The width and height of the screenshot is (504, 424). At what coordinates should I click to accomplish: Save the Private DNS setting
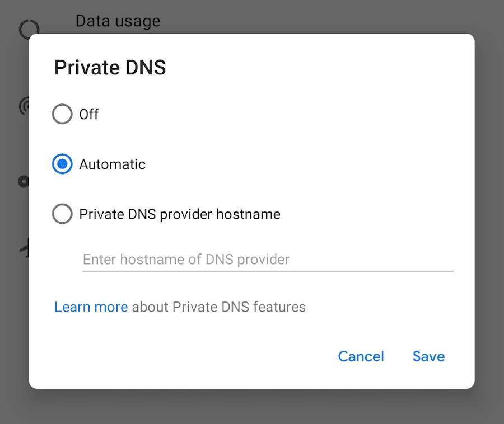click(428, 356)
